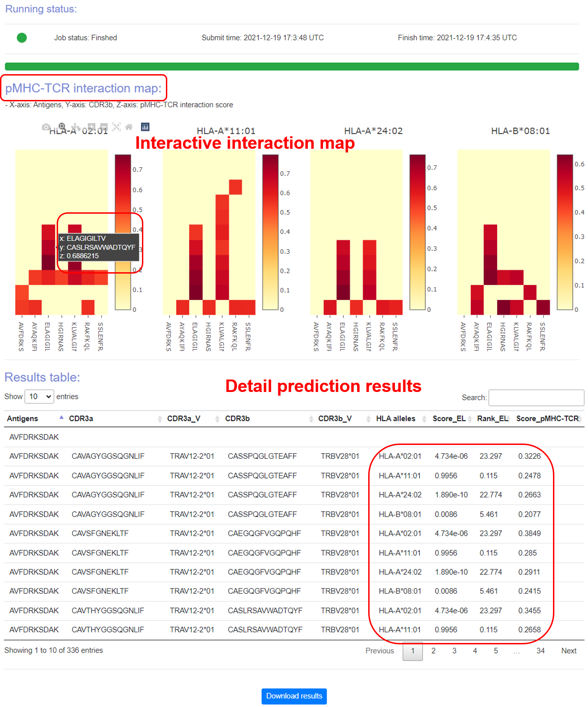Sort table by HLA alleles column

pyautogui.click(x=395, y=419)
